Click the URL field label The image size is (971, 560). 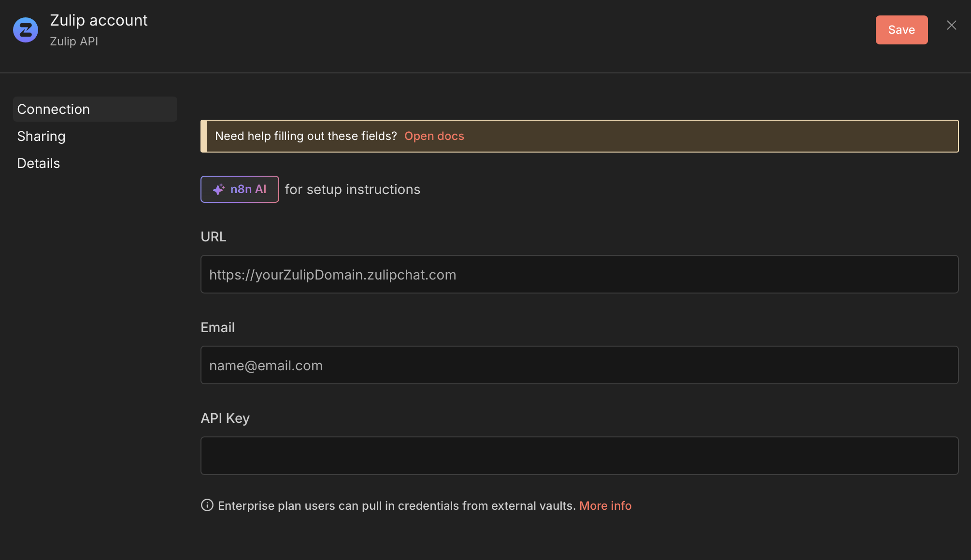point(214,237)
